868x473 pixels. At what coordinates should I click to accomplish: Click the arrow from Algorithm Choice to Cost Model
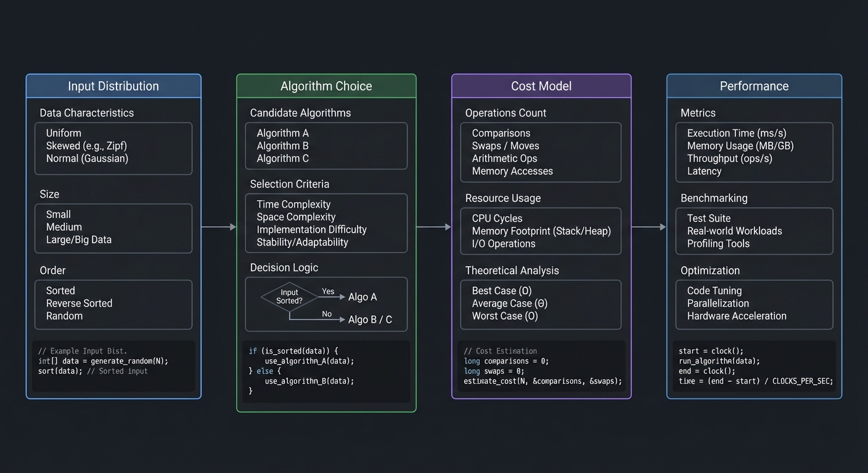click(x=433, y=227)
